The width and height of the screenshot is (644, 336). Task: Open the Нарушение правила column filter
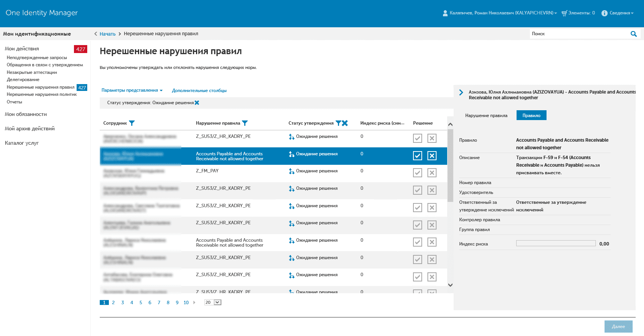245,123
